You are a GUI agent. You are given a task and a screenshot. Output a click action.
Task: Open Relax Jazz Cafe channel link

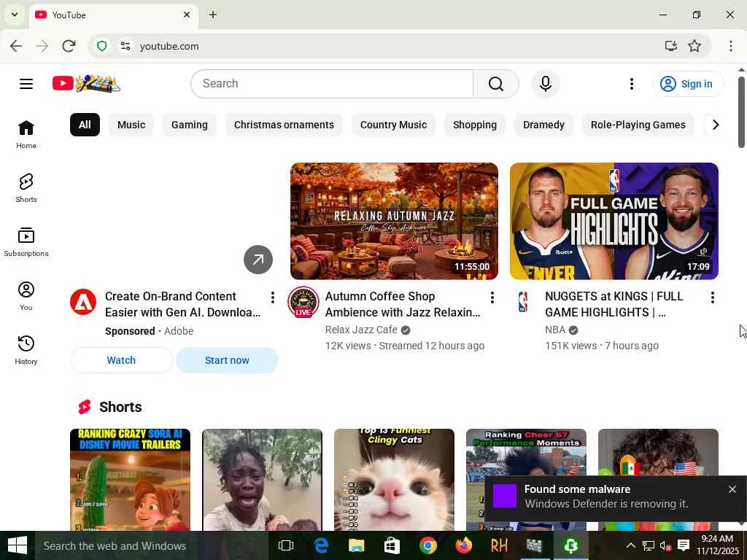tap(361, 330)
